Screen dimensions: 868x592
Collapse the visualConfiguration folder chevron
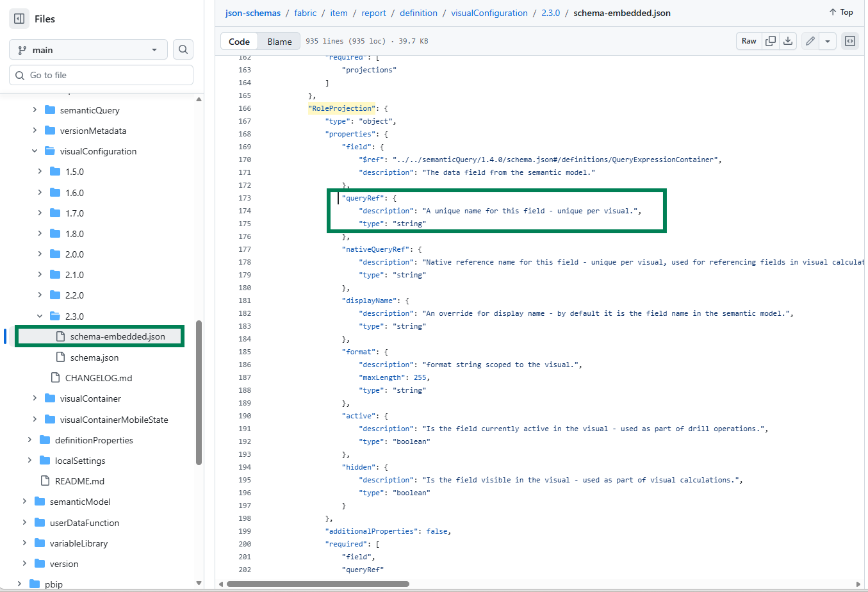35,151
